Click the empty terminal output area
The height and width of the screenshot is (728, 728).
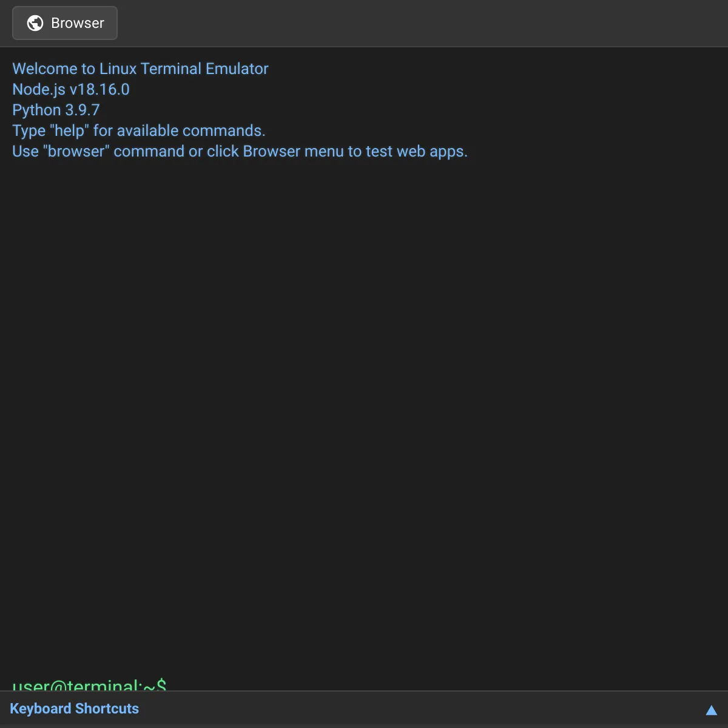tap(364, 394)
